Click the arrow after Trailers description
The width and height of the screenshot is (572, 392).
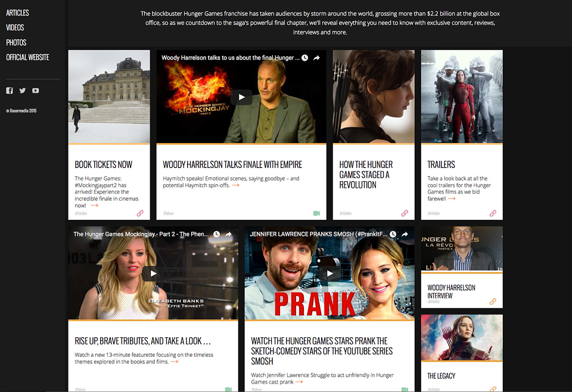point(452,199)
